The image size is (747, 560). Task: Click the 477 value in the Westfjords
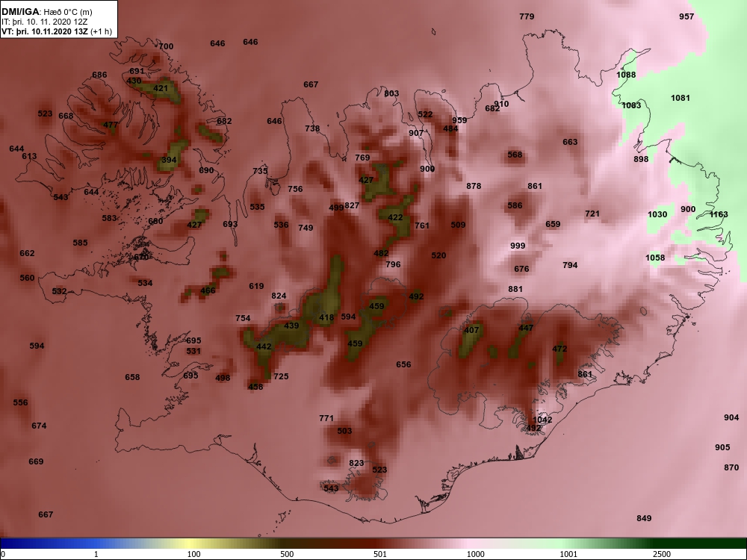pos(111,125)
